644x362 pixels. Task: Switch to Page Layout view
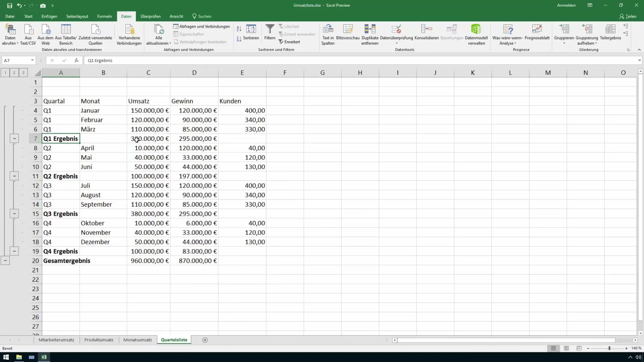click(x=566, y=348)
